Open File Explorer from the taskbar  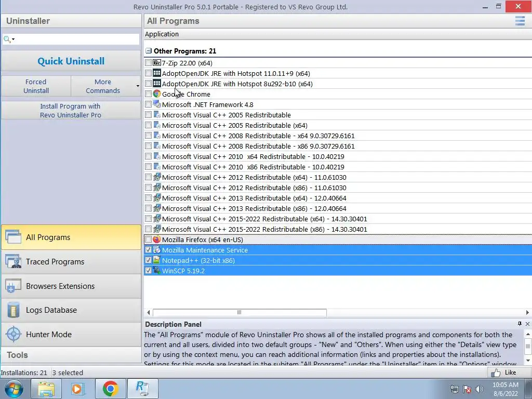point(46,389)
